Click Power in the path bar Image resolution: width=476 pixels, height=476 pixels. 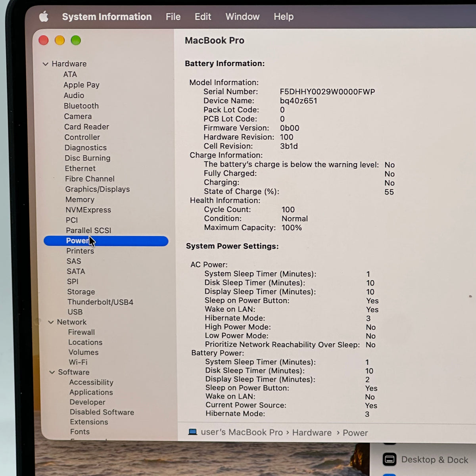355,433
